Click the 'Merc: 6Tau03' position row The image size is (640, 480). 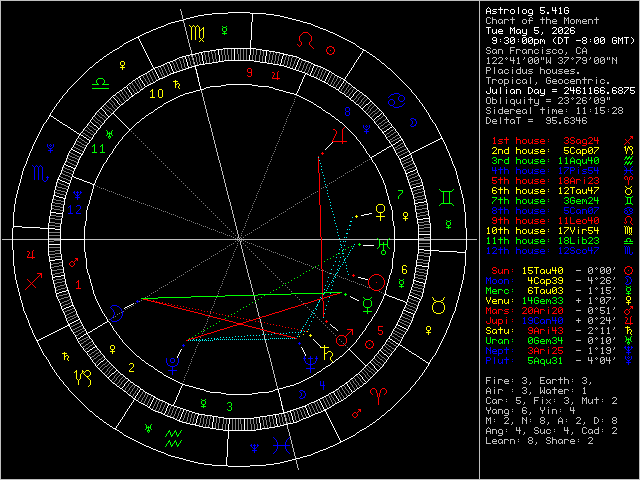[551, 291]
